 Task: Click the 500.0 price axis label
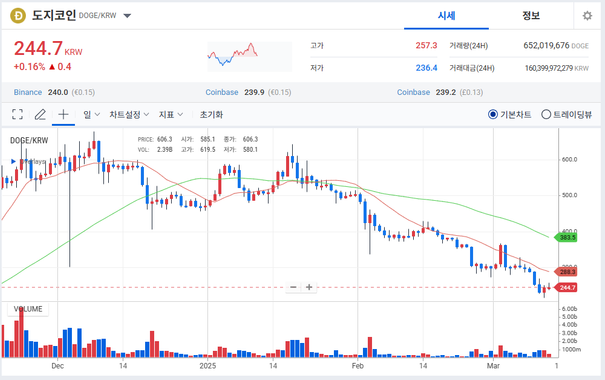coord(570,195)
